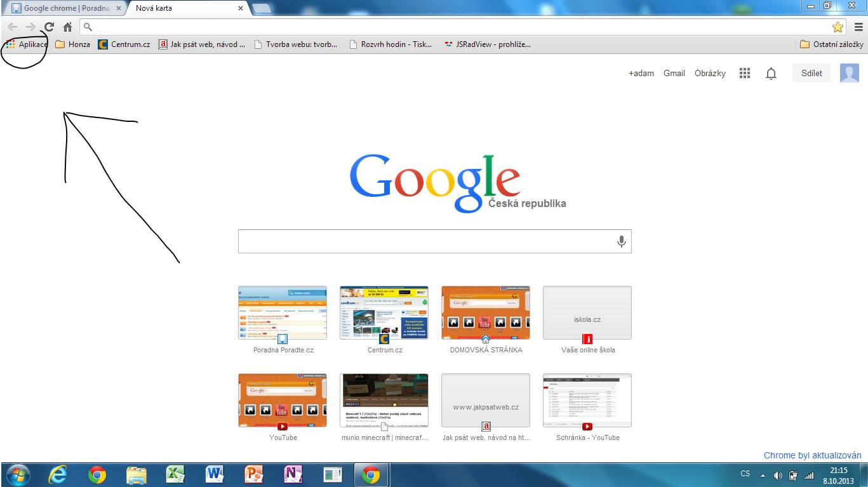Open the Obrázky images link
Viewport: 868px width, 487px height.
tap(710, 74)
